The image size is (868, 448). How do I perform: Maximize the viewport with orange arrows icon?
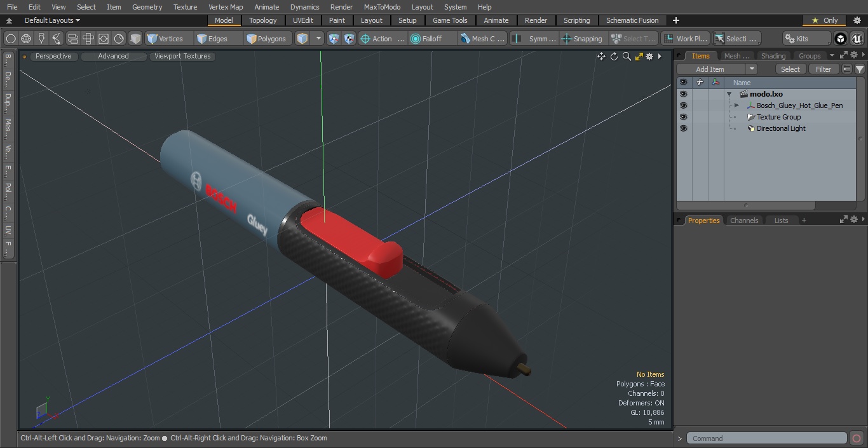[639, 57]
